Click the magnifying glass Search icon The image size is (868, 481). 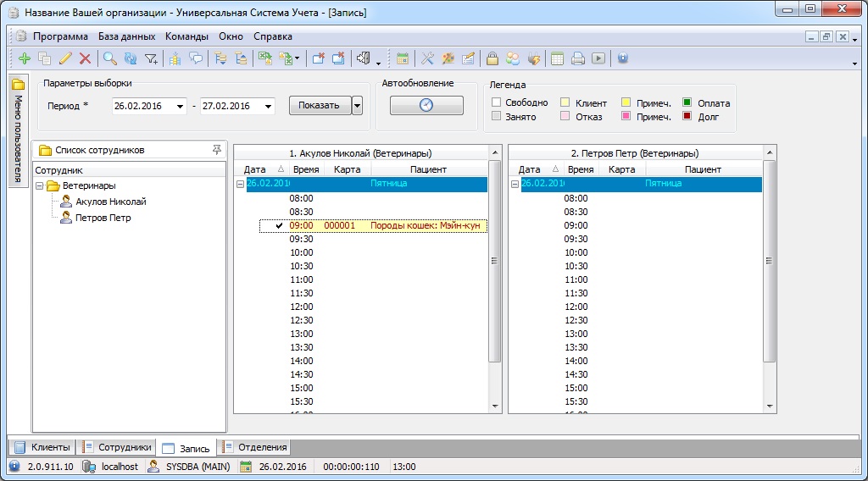click(109, 58)
